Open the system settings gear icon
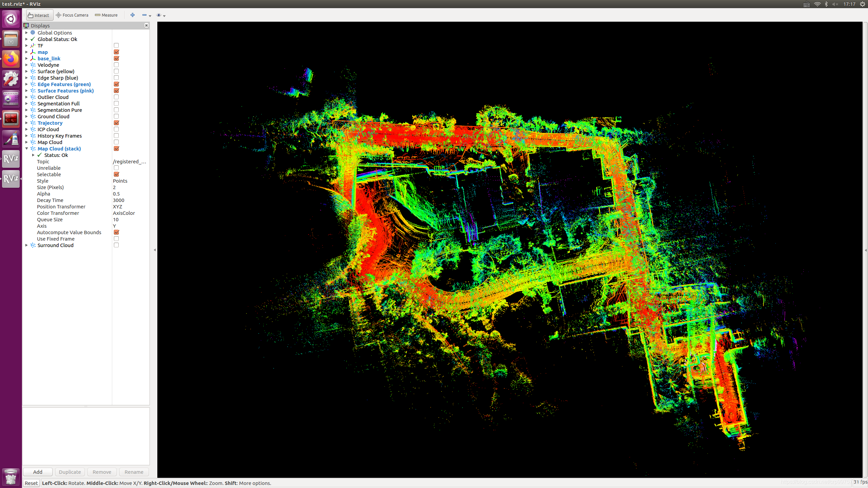 [11, 79]
